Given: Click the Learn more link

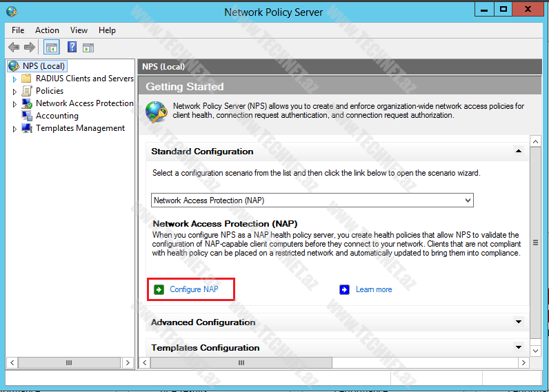Looking at the screenshot, I should [x=374, y=289].
